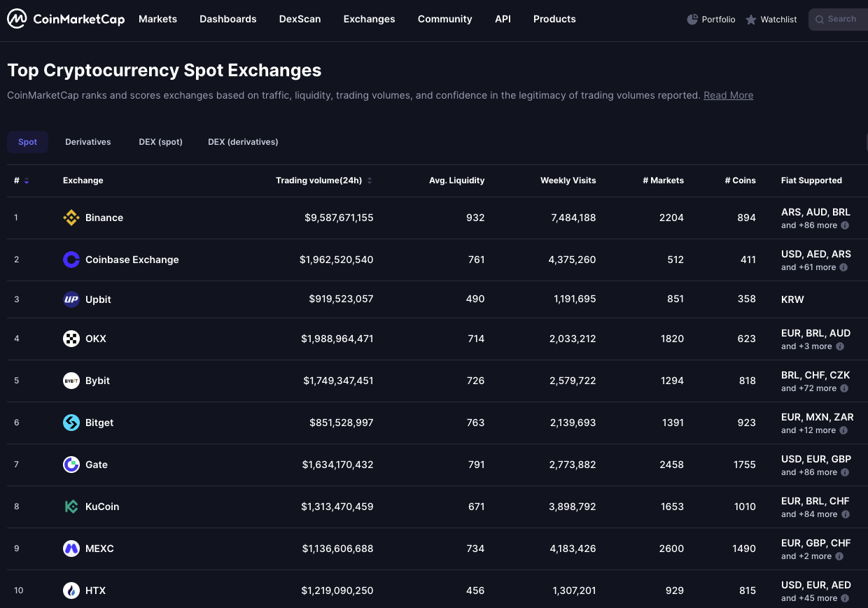
Task: Click the KuCoin logo icon
Action: (71, 507)
